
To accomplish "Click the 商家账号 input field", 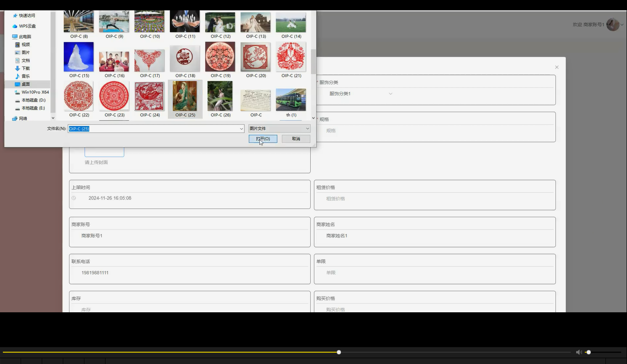I will click(x=190, y=236).
